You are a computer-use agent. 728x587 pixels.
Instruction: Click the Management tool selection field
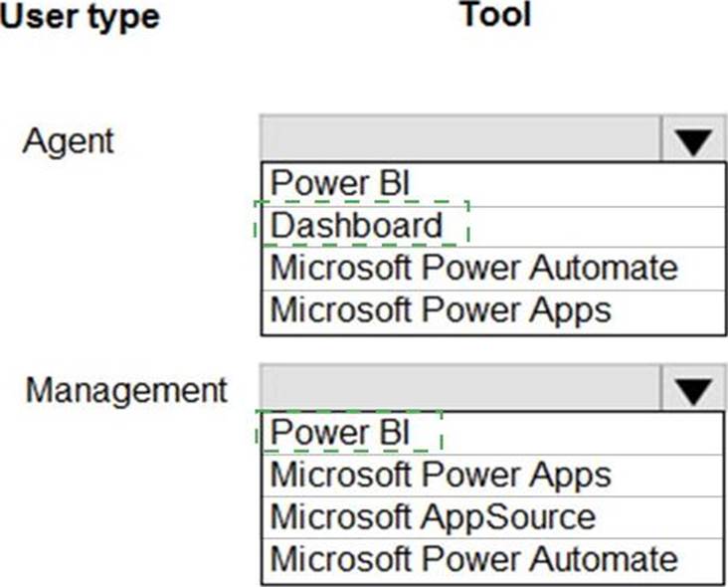[x=459, y=388]
